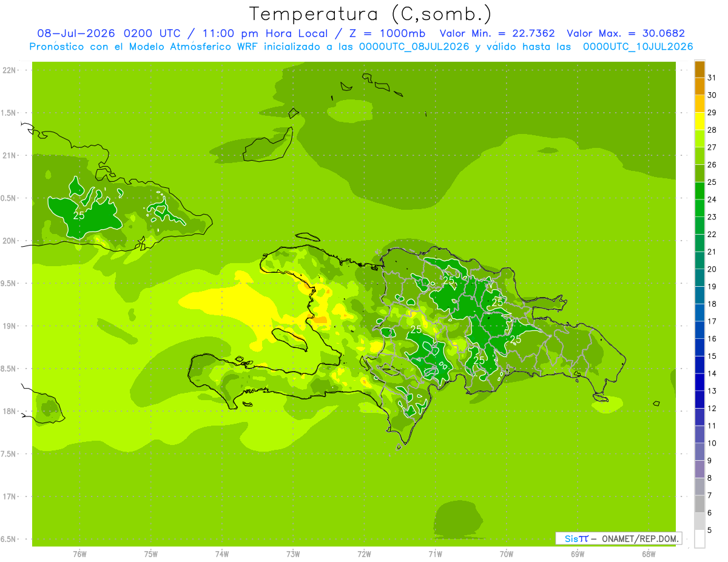Screen dimensions: 728x562
Task: Click the color bar value "25"
Action: coord(712,182)
